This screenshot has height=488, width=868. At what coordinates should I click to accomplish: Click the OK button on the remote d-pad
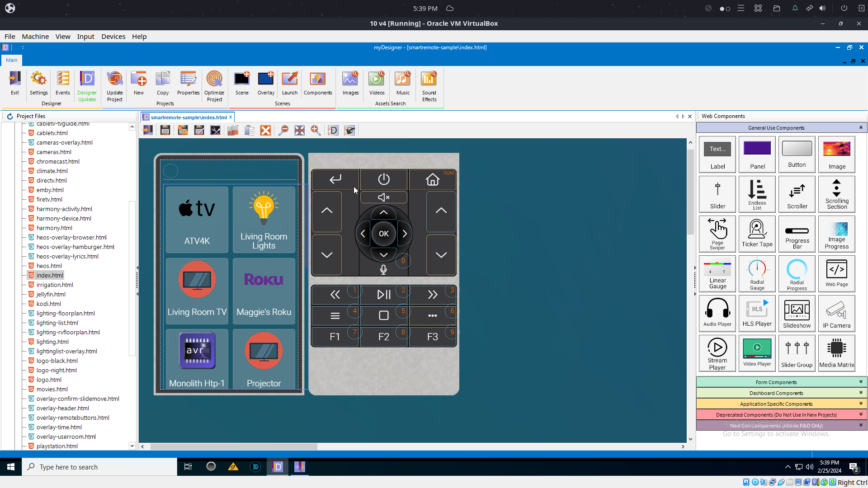(384, 234)
